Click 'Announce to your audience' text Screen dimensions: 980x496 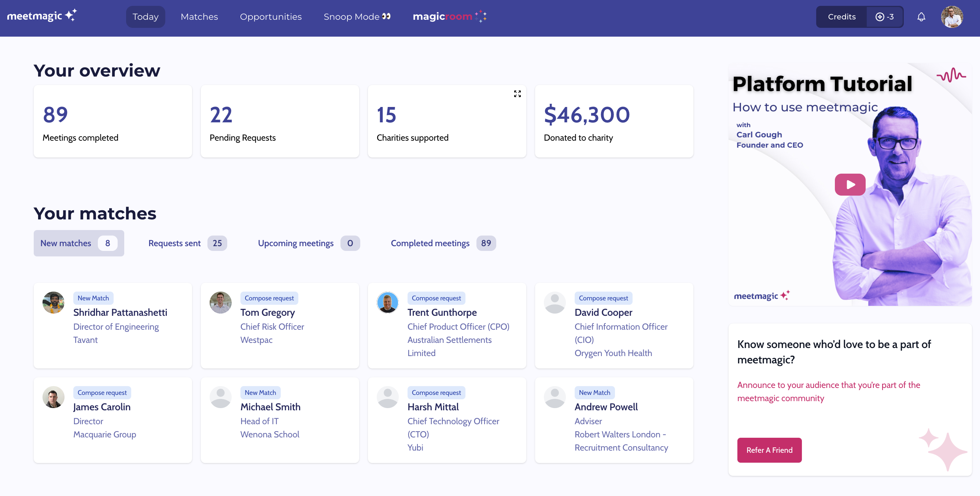(x=829, y=391)
